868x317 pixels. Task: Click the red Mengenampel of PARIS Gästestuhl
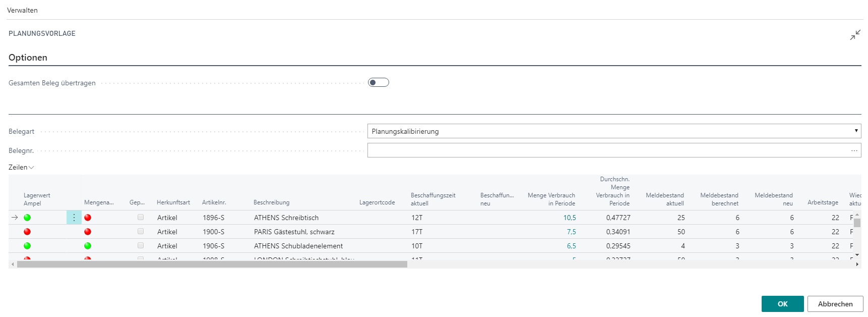pyautogui.click(x=88, y=232)
